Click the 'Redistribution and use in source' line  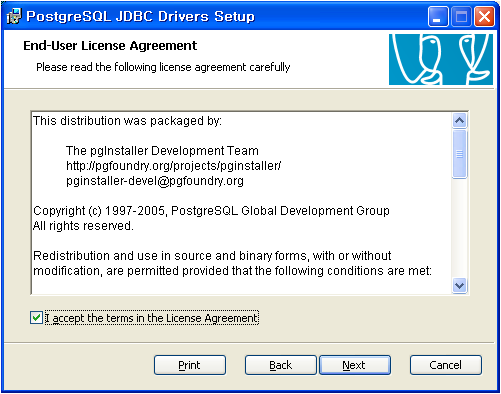[212, 256]
